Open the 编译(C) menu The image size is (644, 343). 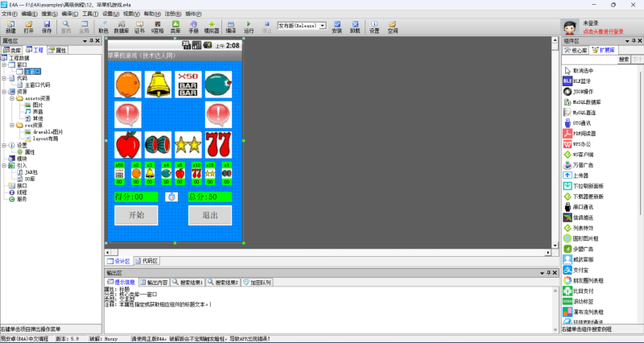(x=70, y=14)
